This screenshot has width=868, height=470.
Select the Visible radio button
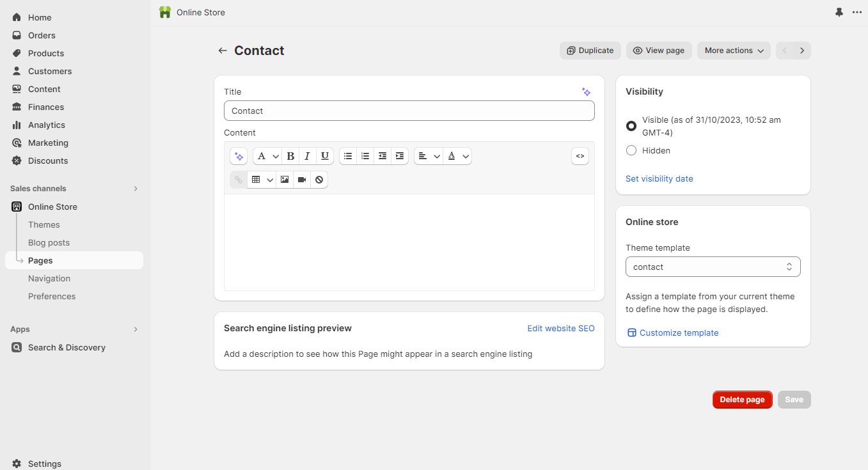tap(631, 126)
